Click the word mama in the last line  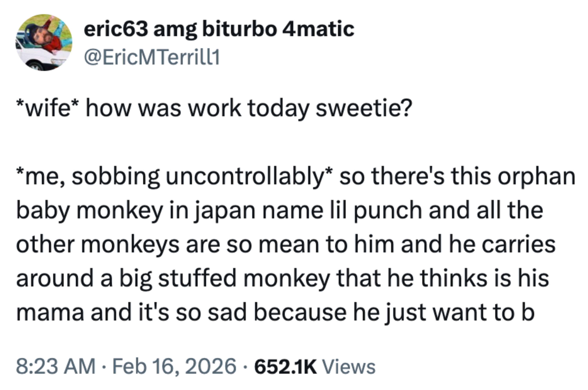click(x=50, y=313)
